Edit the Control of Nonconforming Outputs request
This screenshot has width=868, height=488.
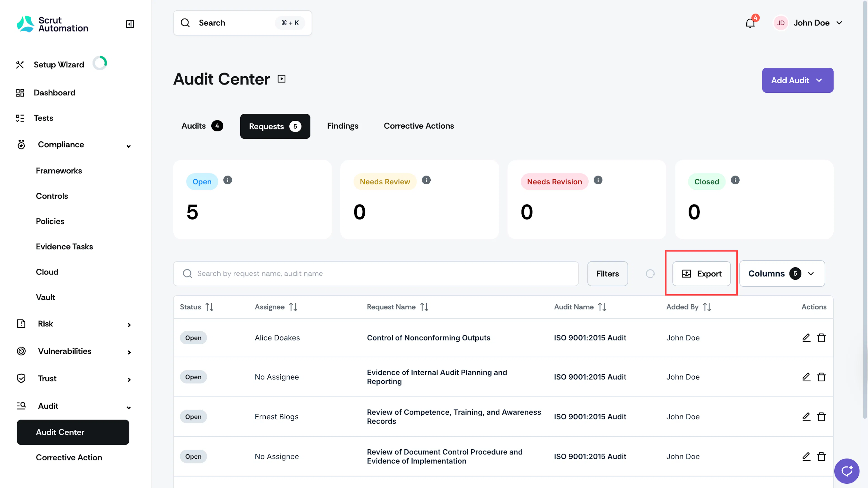(806, 338)
